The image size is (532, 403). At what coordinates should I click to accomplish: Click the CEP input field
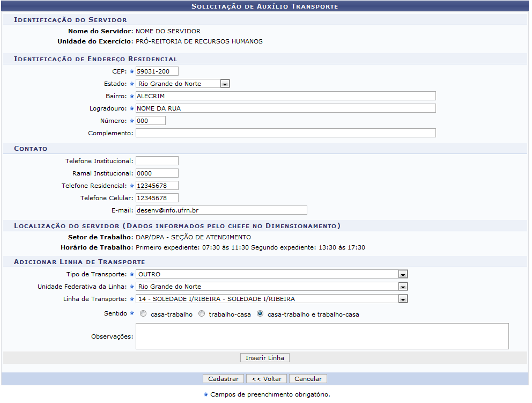point(157,71)
